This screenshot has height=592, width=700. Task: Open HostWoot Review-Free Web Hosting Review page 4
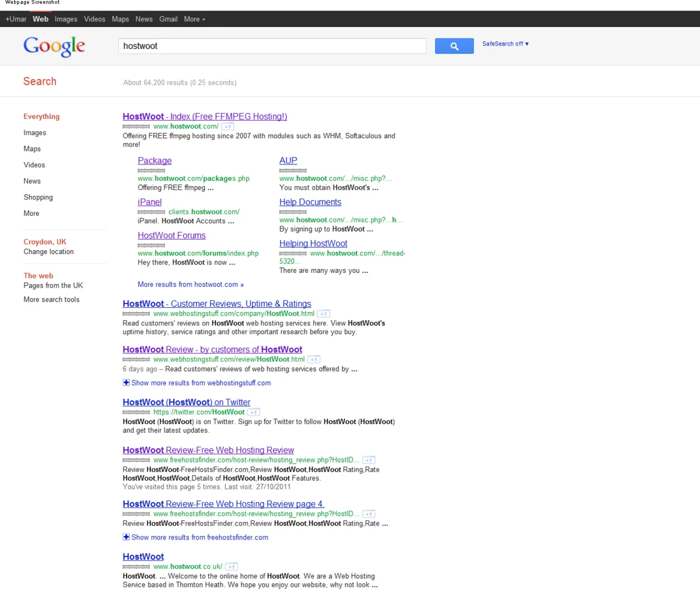[x=223, y=504]
